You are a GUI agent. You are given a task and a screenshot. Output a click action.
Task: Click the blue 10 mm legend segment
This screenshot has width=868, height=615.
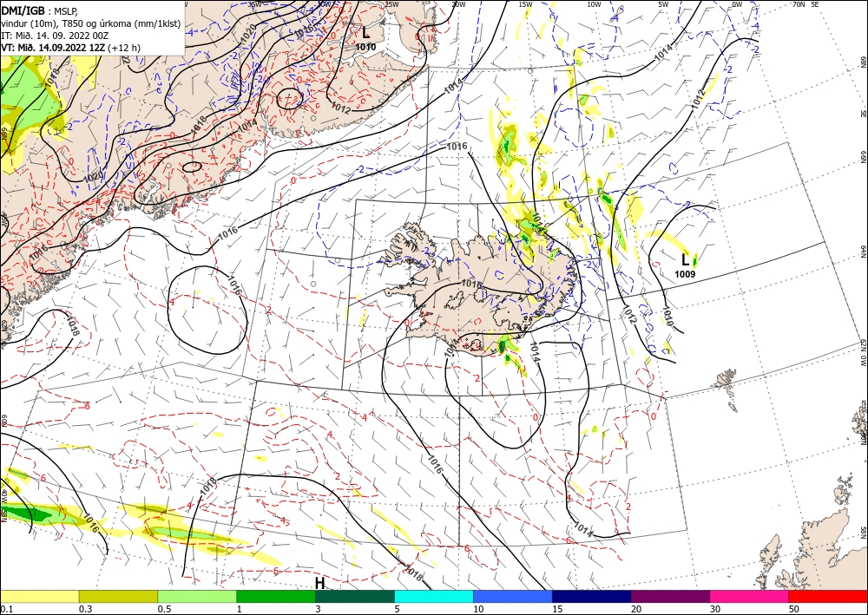[x=513, y=596]
